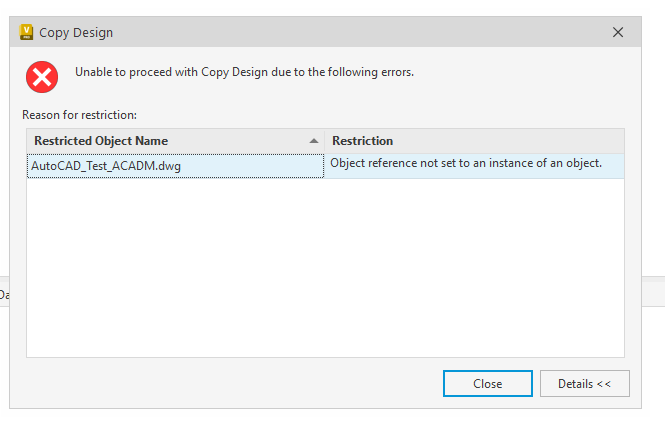This screenshot has height=426, width=665.
Task: Click the Copy Design title bar text
Action: [x=76, y=32]
